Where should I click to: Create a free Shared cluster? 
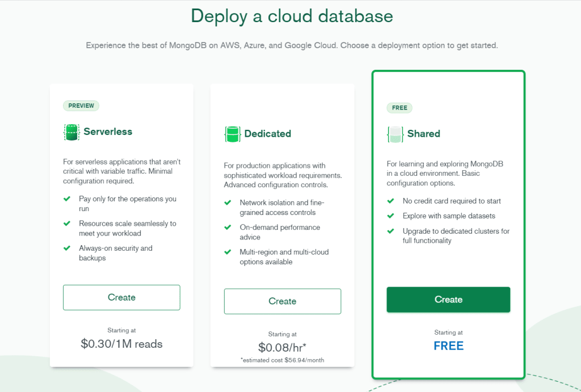448,300
